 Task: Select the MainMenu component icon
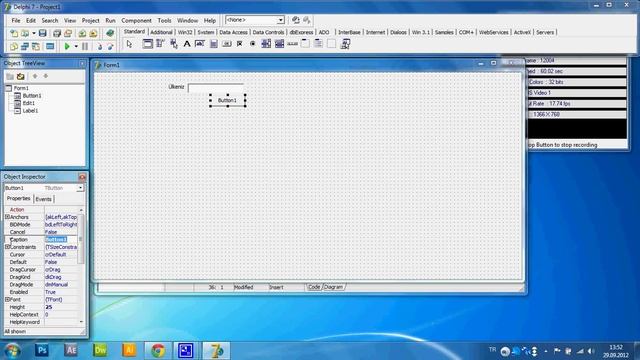tap(160, 44)
